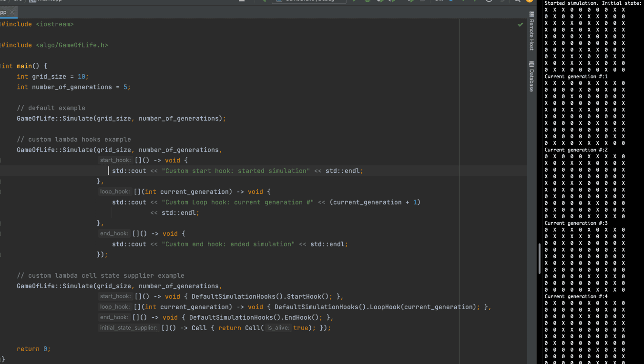Image resolution: width=644 pixels, height=364 pixels.
Task: Click "Current generation #:1" in console output
Action: [576, 77]
